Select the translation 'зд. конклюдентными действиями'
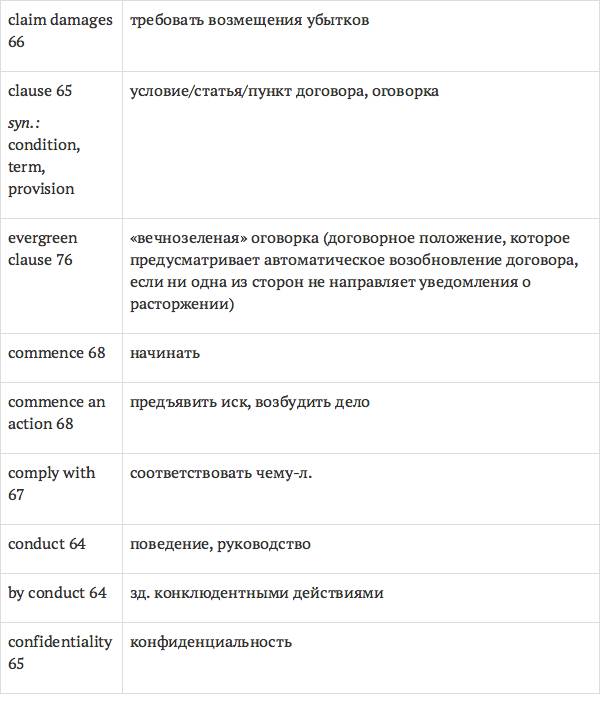Screen dimensions: 600x714 tap(257, 593)
